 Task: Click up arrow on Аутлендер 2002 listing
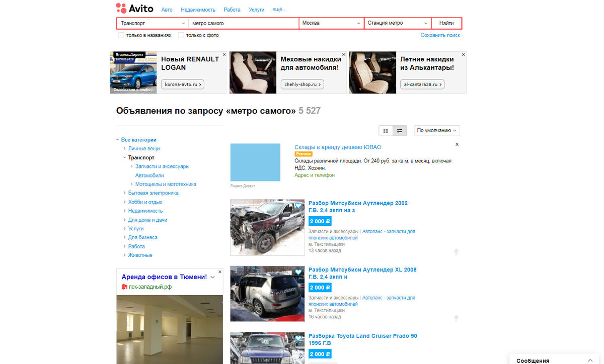(x=456, y=252)
